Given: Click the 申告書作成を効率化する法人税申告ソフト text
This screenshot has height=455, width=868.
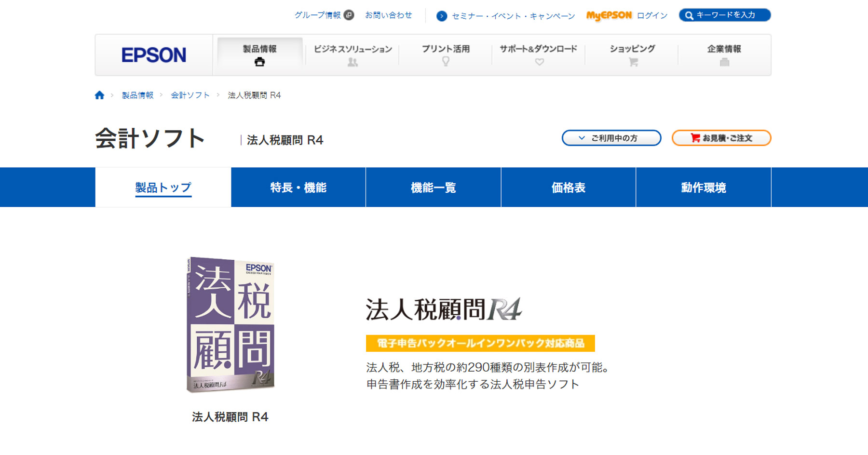Looking at the screenshot, I should [473, 384].
